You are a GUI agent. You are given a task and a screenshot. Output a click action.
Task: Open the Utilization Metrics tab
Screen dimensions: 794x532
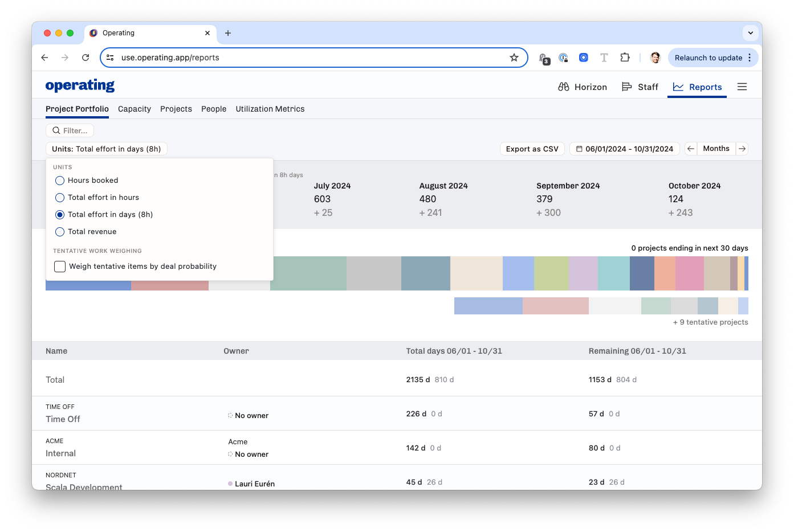pyautogui.click(x=270, y=109)
